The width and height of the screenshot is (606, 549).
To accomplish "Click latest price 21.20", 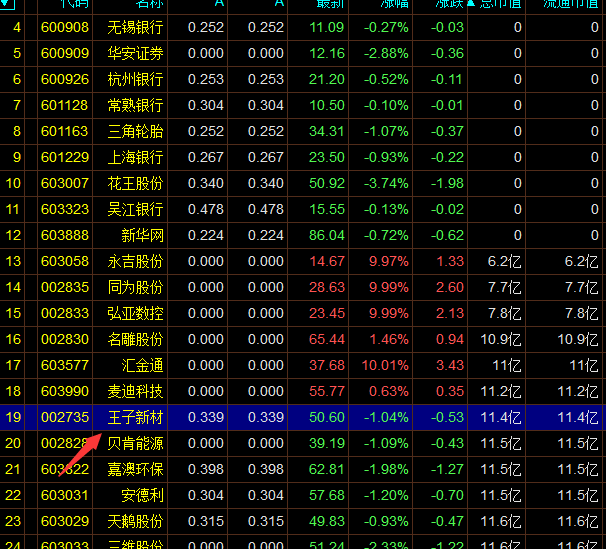I will [x=327, y=79].
